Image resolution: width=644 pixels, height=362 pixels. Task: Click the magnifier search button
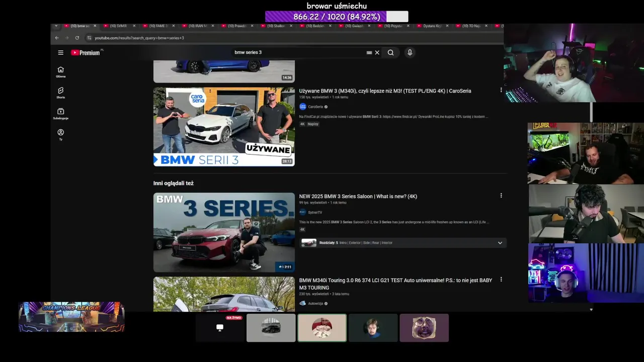390,52
